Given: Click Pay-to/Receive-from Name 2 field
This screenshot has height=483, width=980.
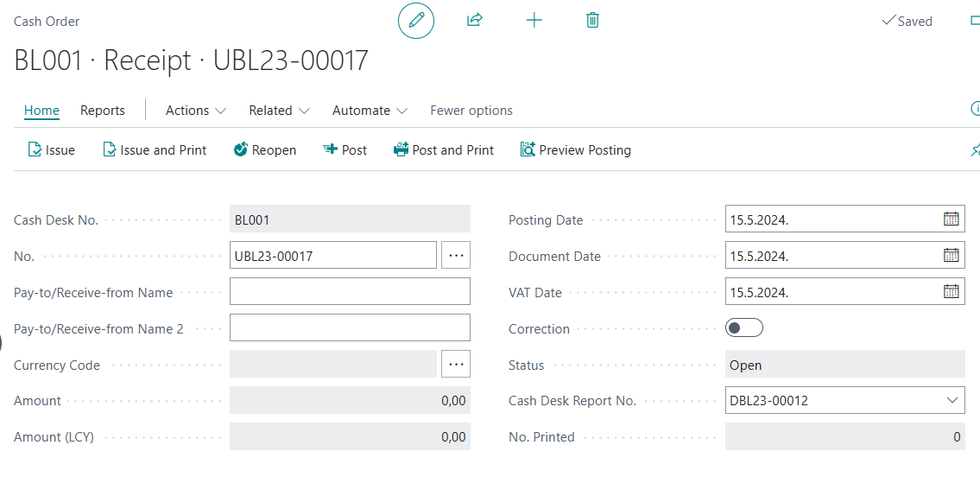Looking at the screenshot, I should (x=350, y=327).
